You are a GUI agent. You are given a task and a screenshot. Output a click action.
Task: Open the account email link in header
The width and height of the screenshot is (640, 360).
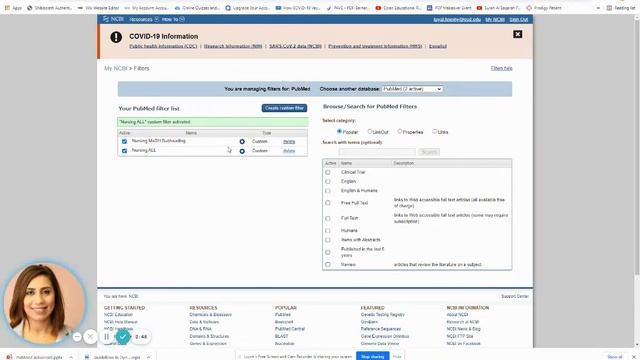(457, 20)
